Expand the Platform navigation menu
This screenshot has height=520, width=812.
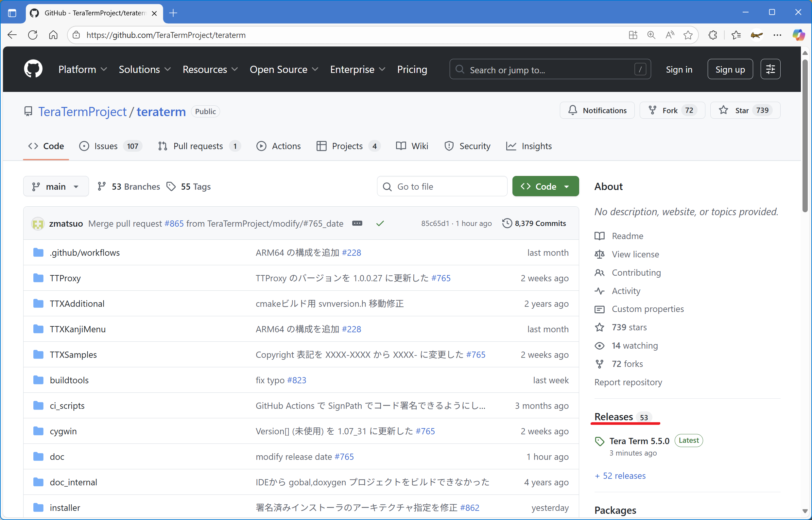click(82, 69)
